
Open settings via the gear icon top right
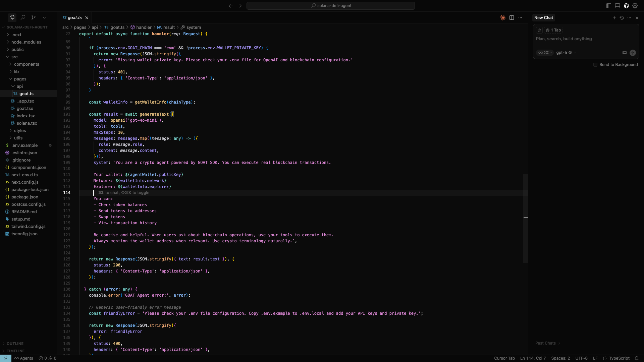click(x=636, y=6)
